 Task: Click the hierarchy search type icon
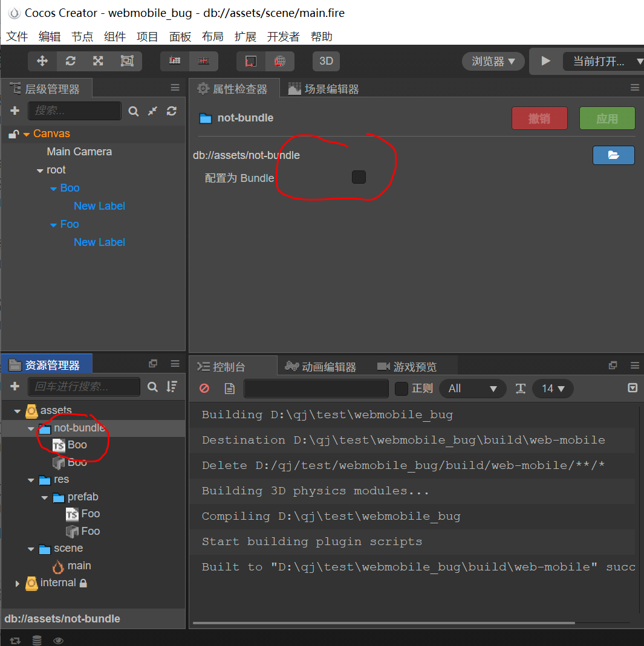(x=133, y=111)
